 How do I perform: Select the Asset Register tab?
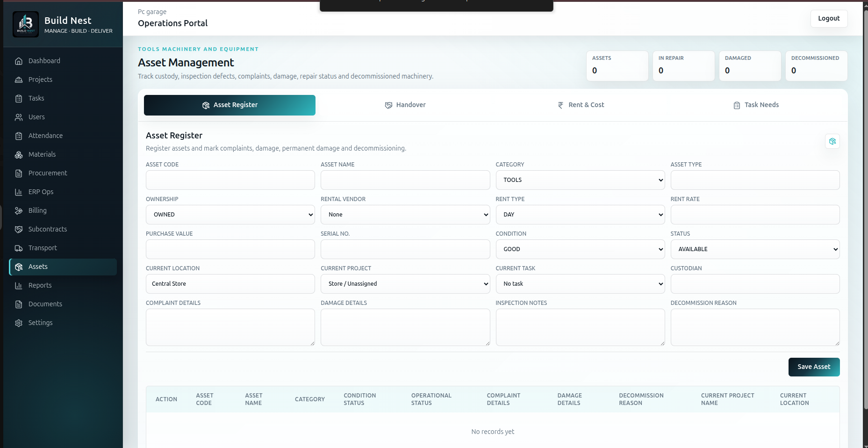tap(230, 105)
